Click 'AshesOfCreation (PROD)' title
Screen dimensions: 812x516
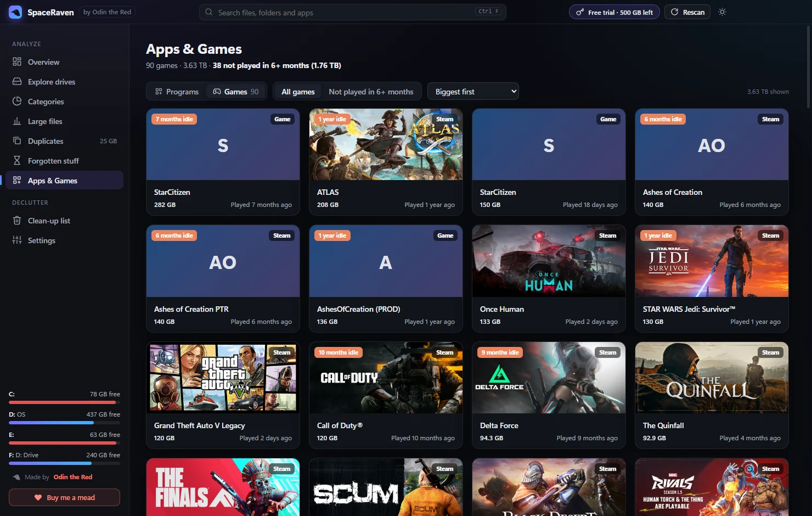pyautogui.click(x=358, y=309)
